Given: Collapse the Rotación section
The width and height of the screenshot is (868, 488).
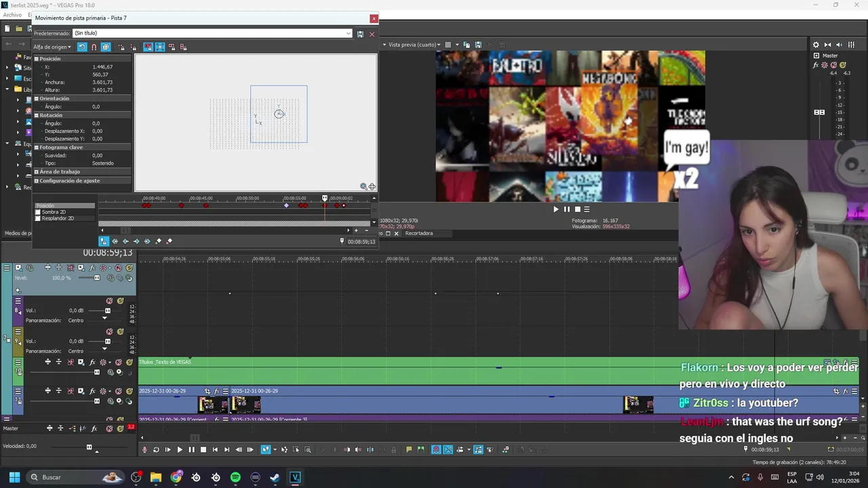Looking at the screenshot, I should coord(37,115).
